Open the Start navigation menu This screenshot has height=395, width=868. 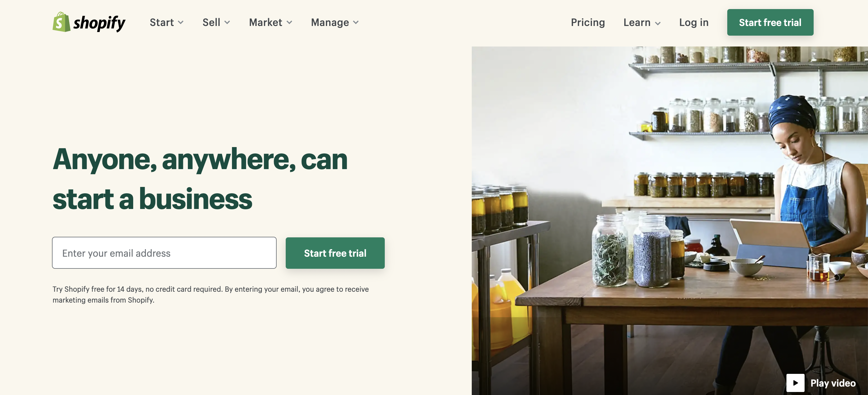point(167,22)
